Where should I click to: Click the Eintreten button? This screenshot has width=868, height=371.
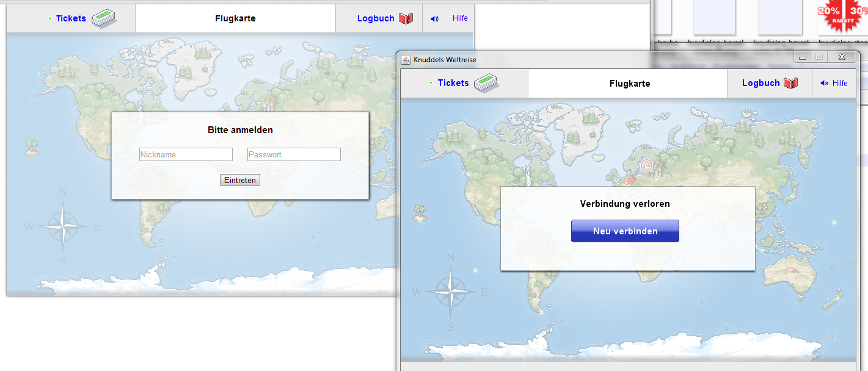(x=240, y=180)
